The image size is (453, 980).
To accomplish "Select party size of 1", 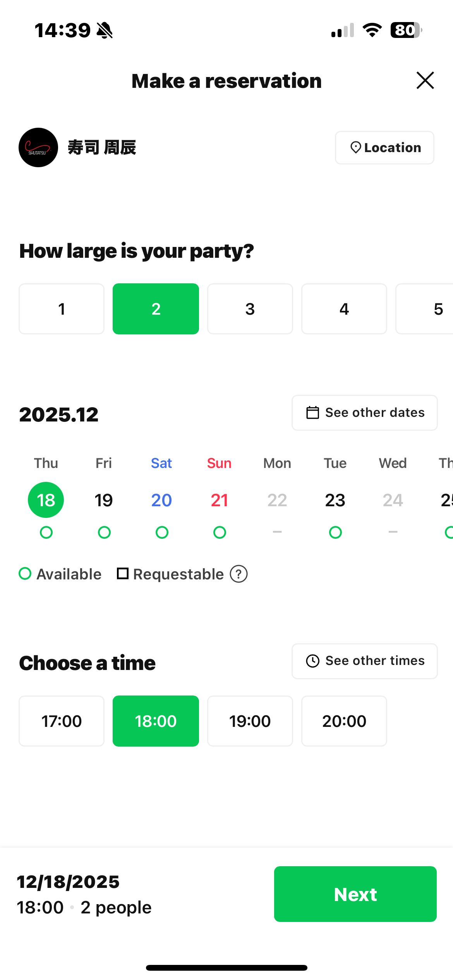I will coord(62,309).
